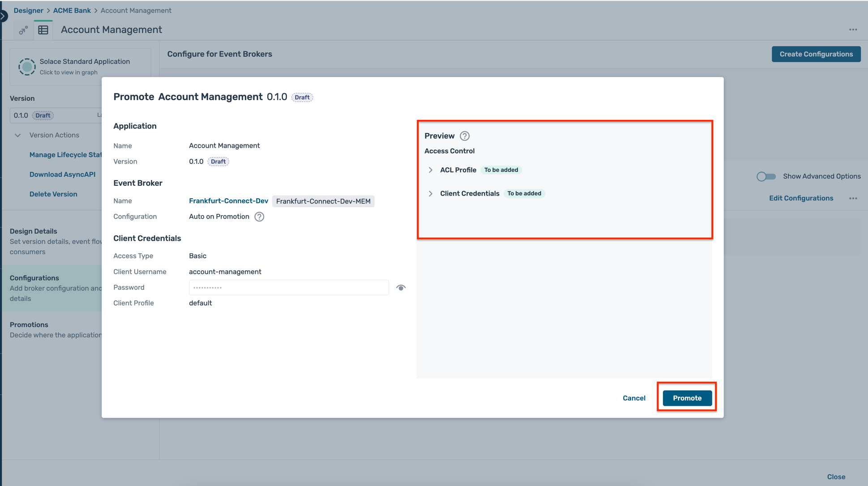Select the Design Details sidebar section
868x486 pixels.
(33, 231)
